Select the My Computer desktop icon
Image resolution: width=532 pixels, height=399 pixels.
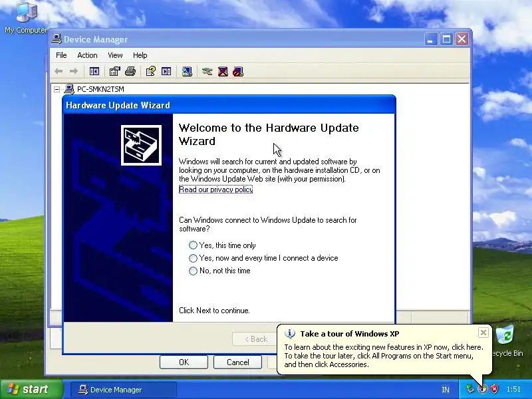[x=26, y=18]
